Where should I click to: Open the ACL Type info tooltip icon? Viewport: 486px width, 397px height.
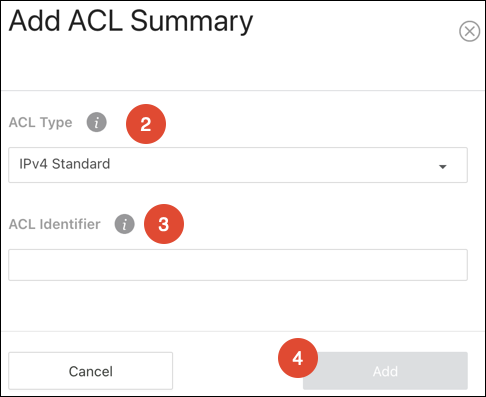click(97, 122)
